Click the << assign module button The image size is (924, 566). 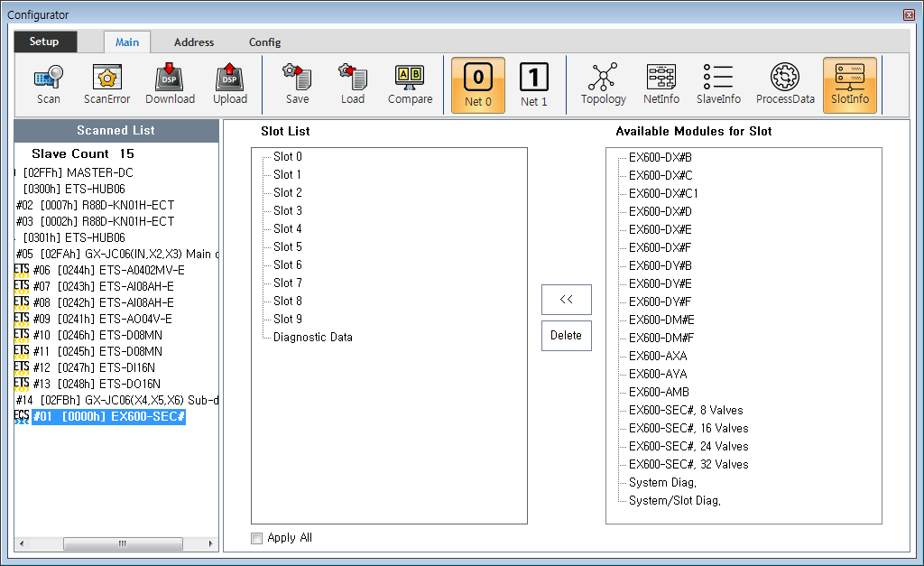click(567, 300)
